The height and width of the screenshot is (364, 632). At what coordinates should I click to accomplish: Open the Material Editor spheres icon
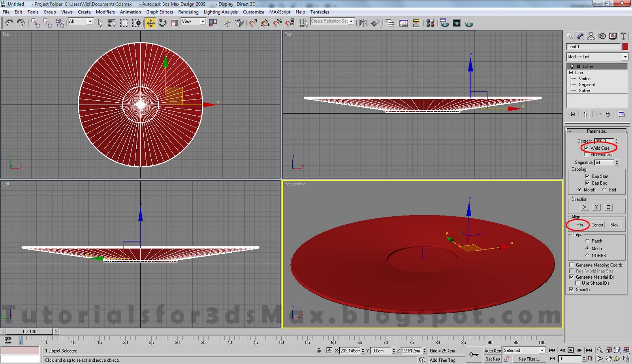pos(430,23)
